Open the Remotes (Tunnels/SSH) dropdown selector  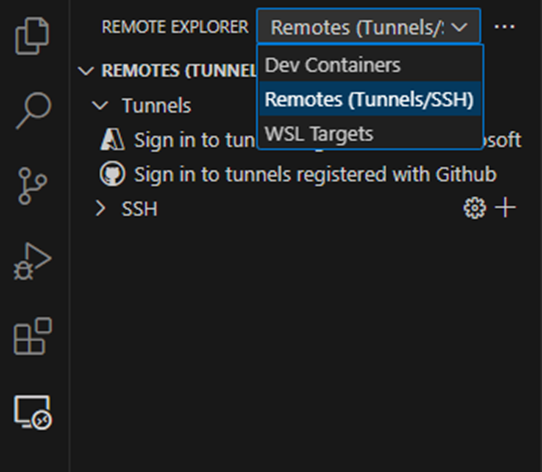pyautogui.click(x=368, y=27)
